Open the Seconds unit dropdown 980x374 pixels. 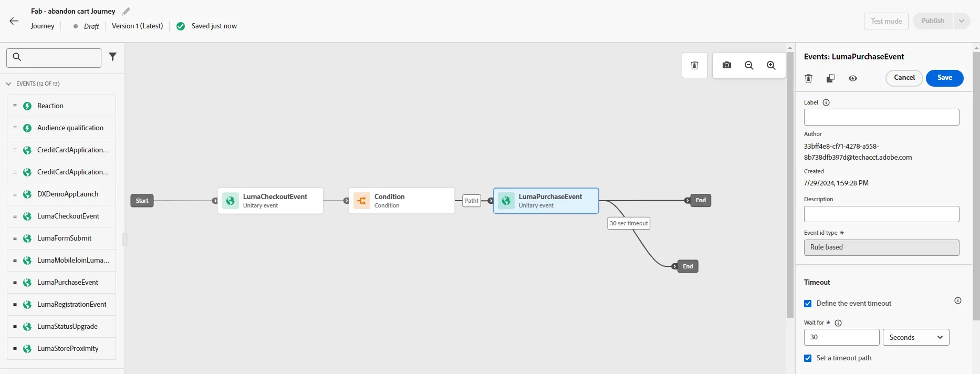coord(916,337)
